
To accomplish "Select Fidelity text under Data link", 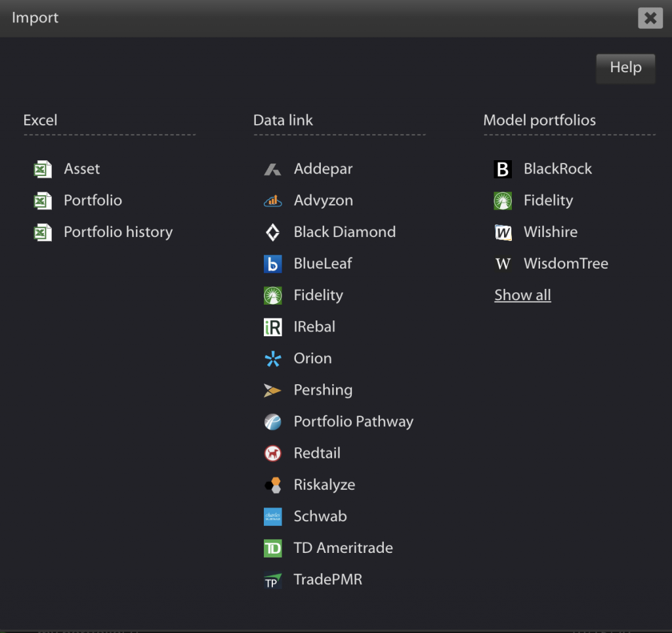I will (318, 295).
